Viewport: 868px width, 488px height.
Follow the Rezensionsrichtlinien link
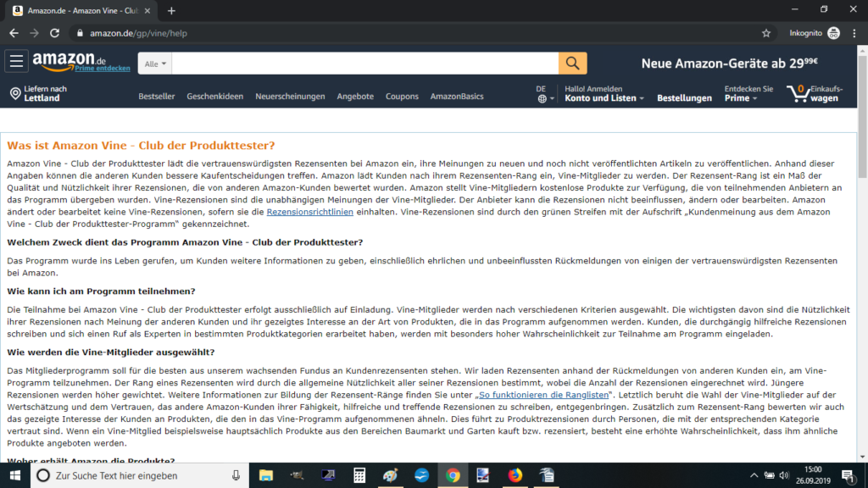[x=310, y=212]
